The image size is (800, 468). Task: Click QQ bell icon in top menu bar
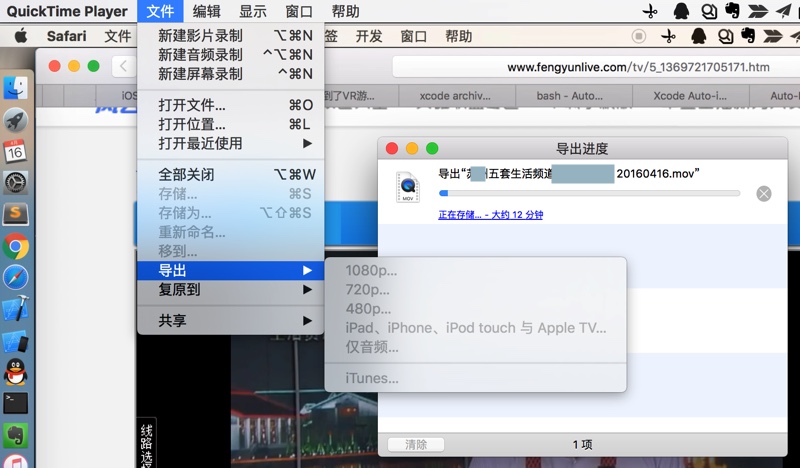point(681,11)
